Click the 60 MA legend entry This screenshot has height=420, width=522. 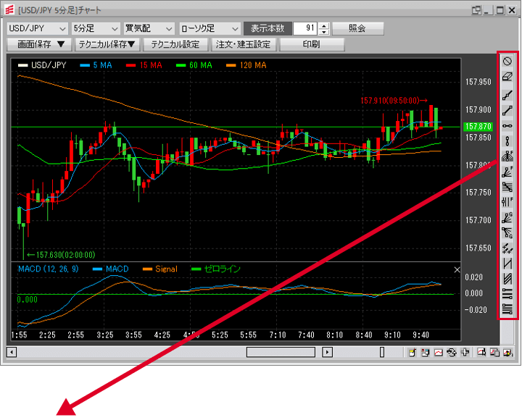(x=194, y=65)
